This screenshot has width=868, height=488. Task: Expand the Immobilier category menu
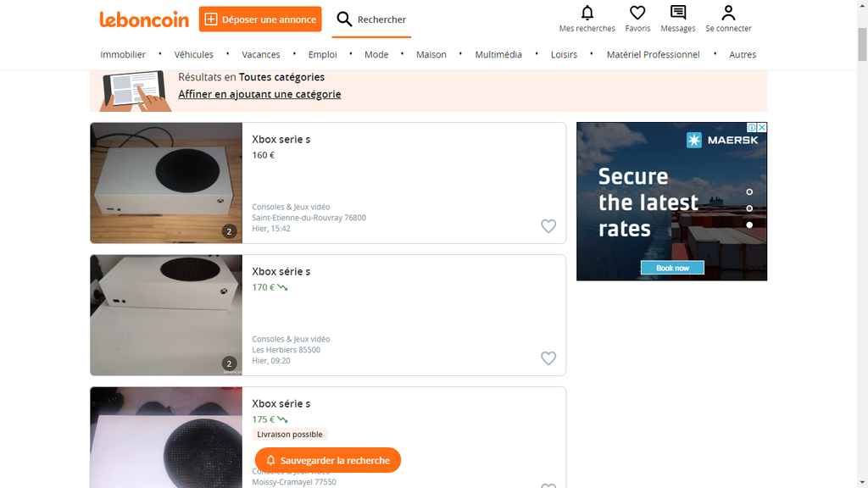point(123,54)
